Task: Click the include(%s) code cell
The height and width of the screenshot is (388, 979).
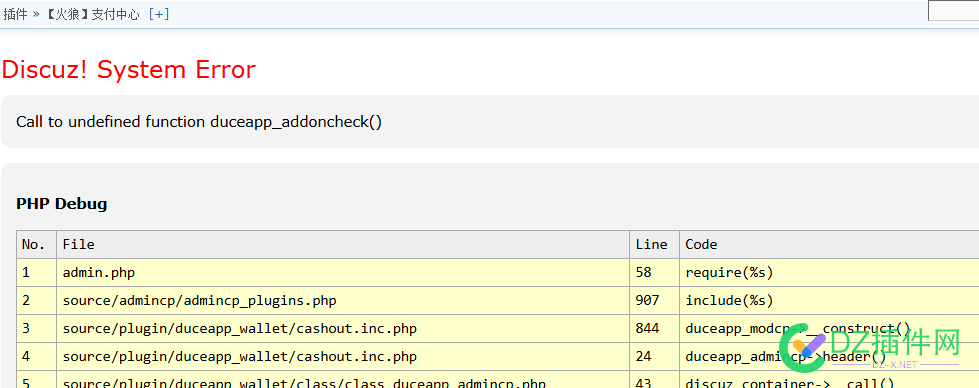Action: pyautogui.click(x=829, y=301)
